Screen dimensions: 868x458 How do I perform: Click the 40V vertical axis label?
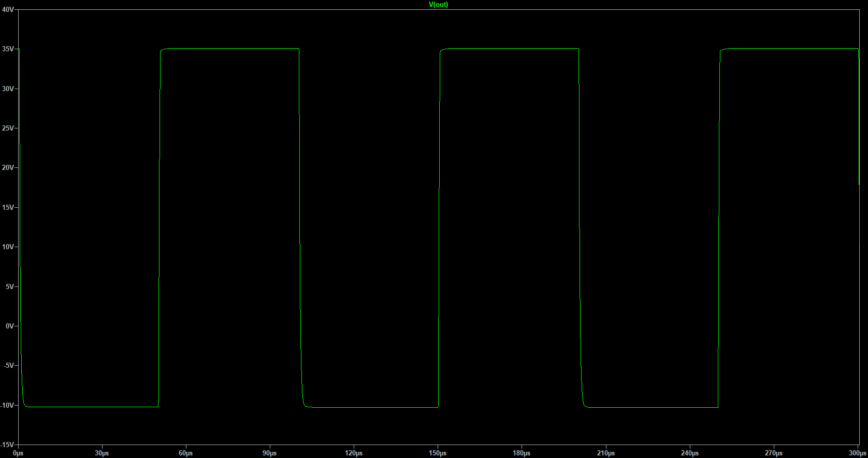click(8, 9)
